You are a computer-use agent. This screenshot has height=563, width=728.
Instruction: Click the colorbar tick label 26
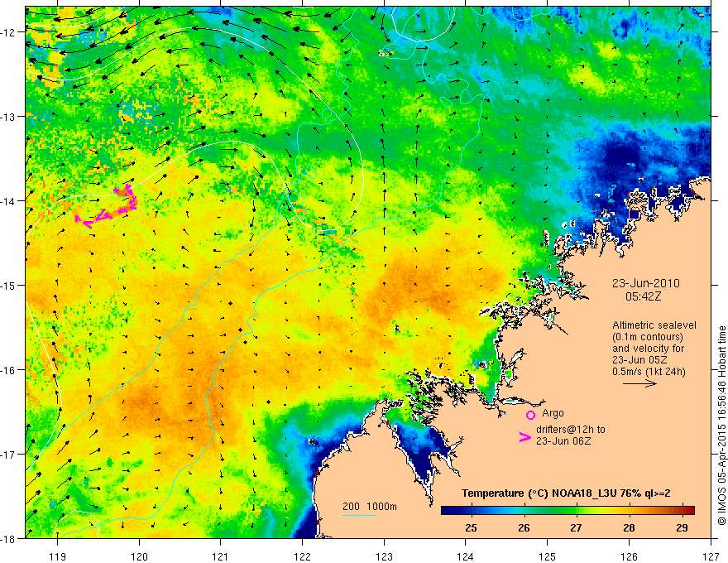coord(524,527)
